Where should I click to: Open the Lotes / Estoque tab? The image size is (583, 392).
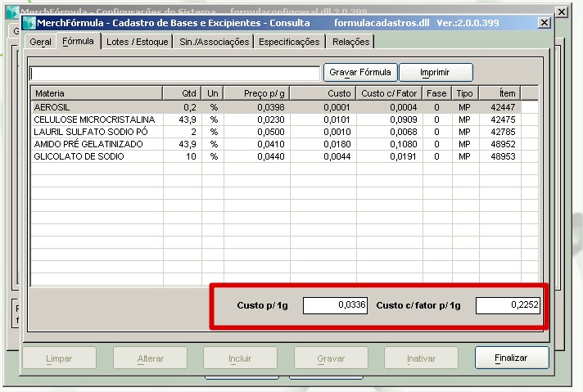click(137, 42)
